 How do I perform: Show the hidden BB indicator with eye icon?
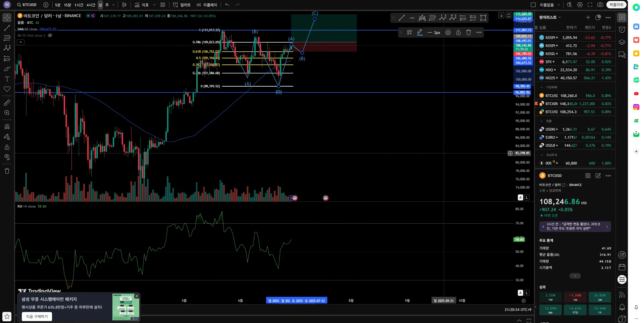50,35
